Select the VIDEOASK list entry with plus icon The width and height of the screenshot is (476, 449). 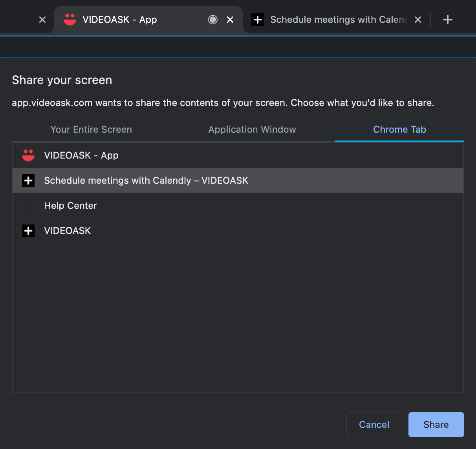click(x=238, y=231)
